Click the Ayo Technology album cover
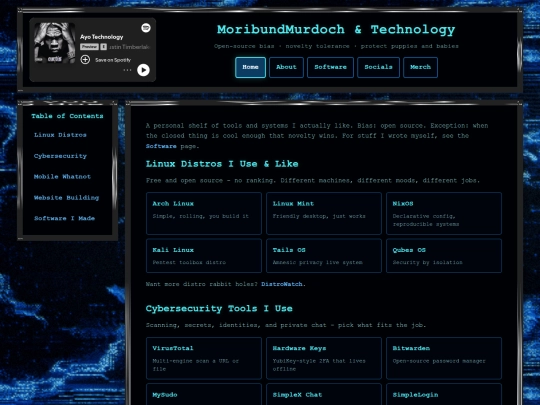This screenshot has width=540, height=405. (54, 43)
